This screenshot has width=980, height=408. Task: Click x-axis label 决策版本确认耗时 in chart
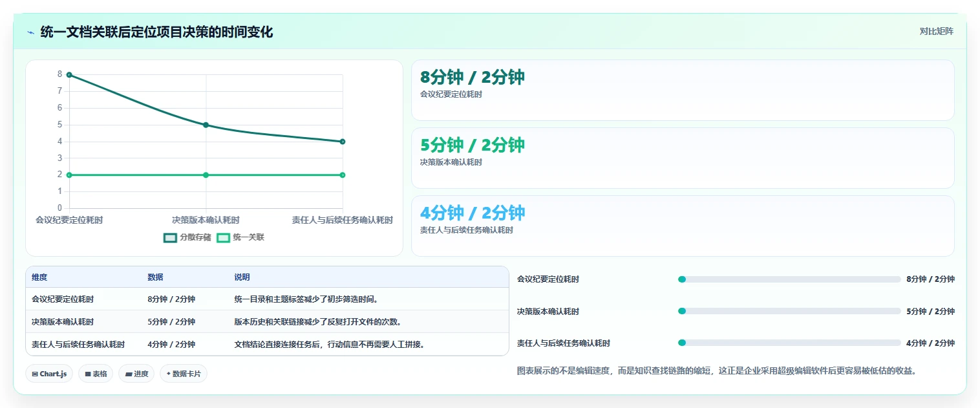206,220
